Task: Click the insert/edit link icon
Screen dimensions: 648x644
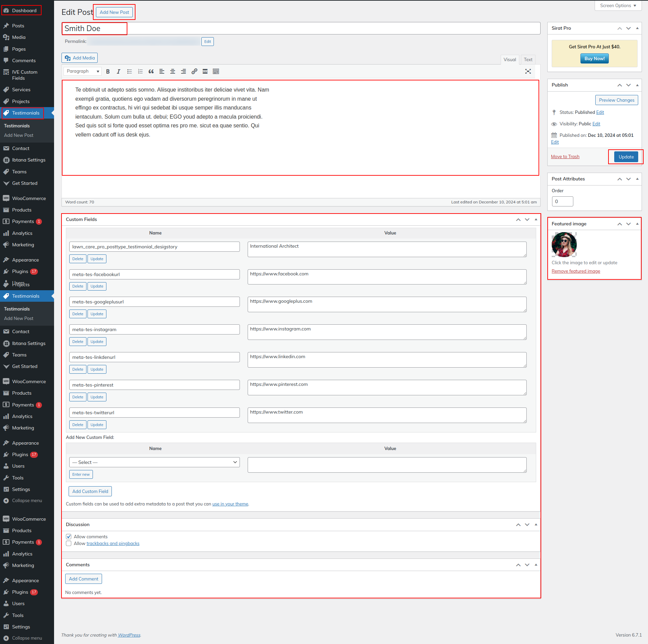Action: [194, 71]
